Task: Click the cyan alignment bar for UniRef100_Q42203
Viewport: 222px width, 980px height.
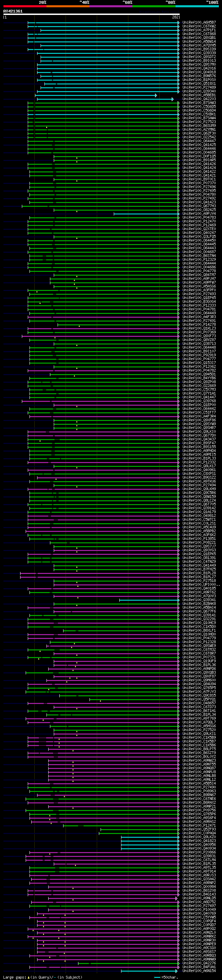Action: pyautogui.click(x=105, y=99)
